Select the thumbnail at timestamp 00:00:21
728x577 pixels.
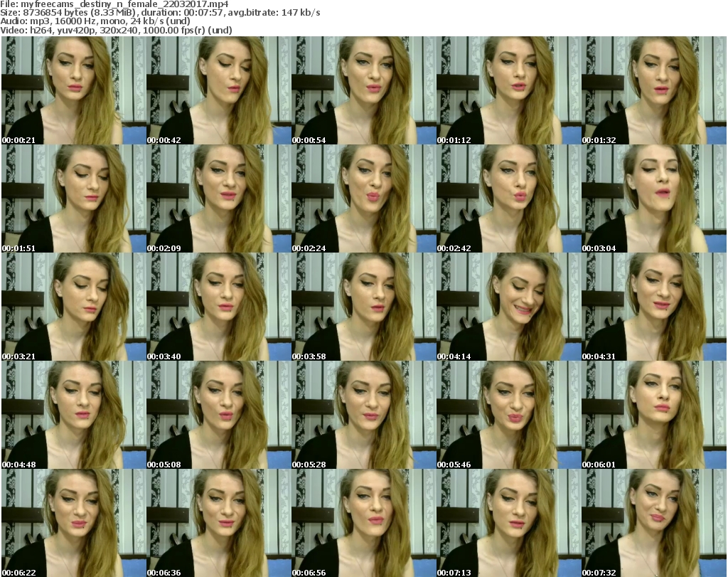pos(74,90)
